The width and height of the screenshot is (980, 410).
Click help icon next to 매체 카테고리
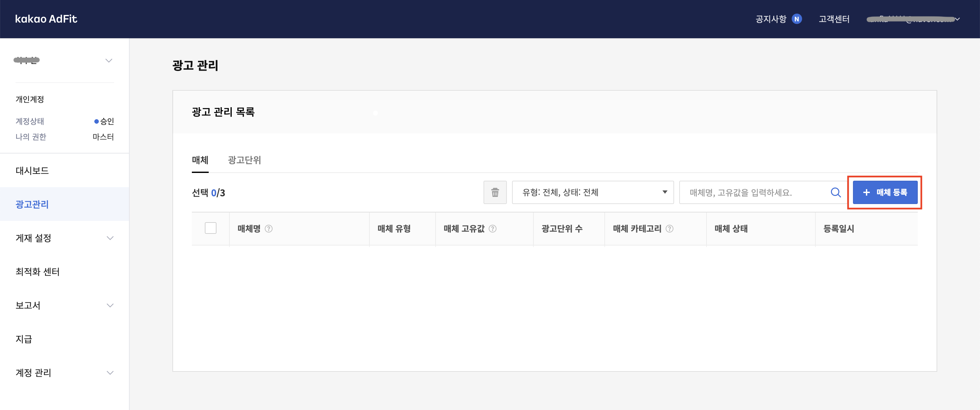(670, 229)
